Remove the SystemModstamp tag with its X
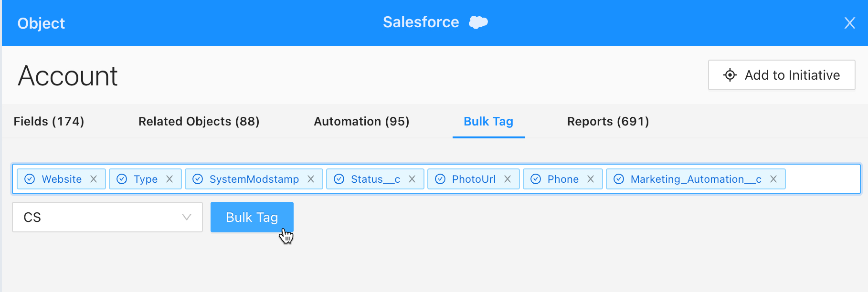This screenshot has height=292, width=868. [x=311, y=179]
